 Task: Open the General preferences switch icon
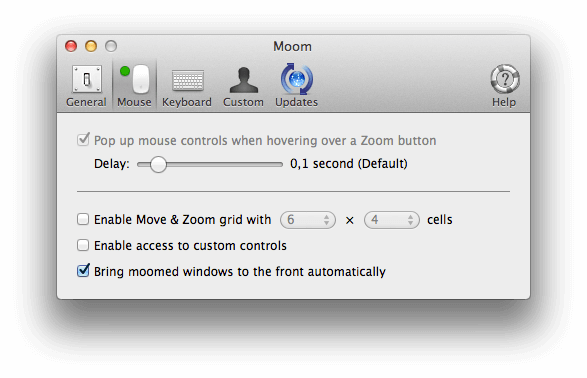pos(86,79)
